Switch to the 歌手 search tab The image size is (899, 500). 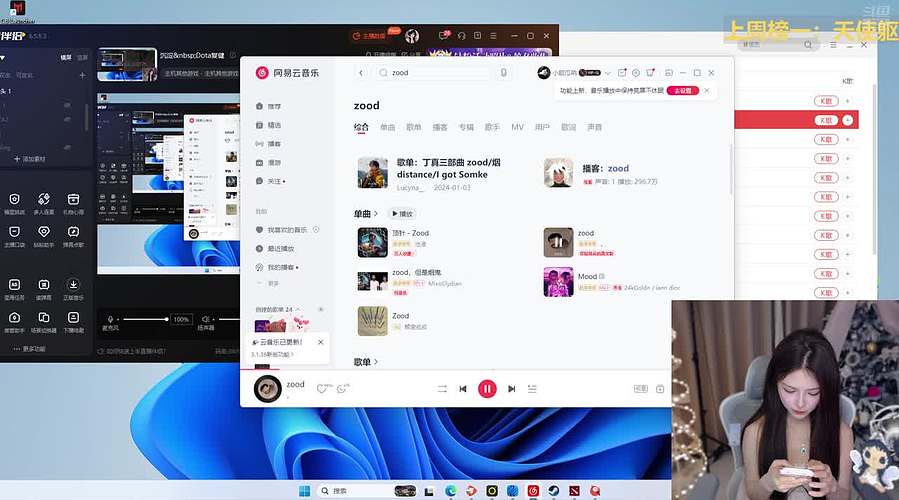click(492, 127)
